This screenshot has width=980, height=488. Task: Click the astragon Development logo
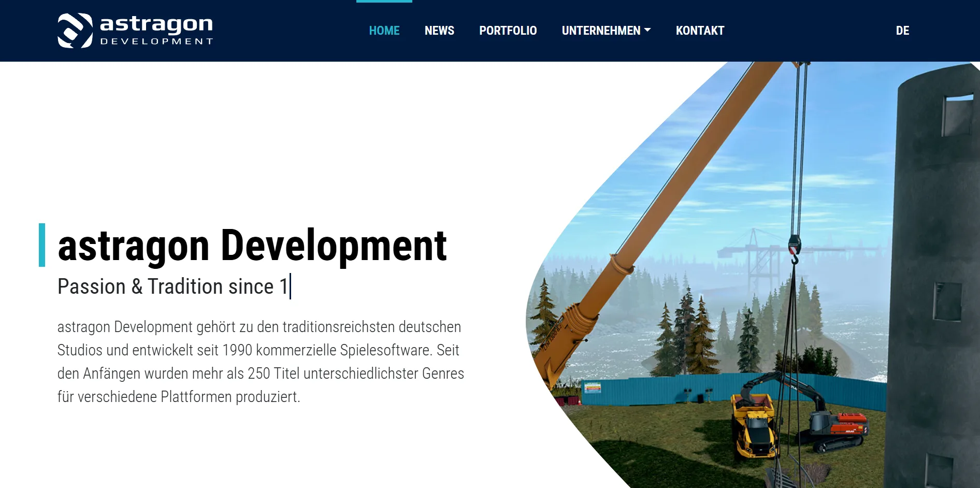pos(135,31)
